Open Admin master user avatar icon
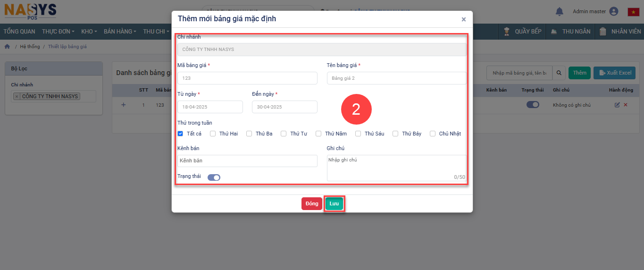 point(613,11)
